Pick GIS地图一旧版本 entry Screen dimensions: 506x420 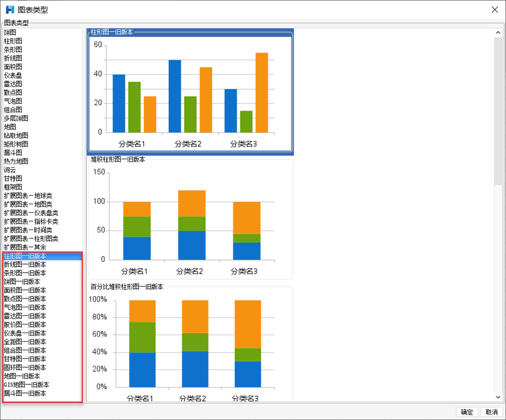pos(26,384)
